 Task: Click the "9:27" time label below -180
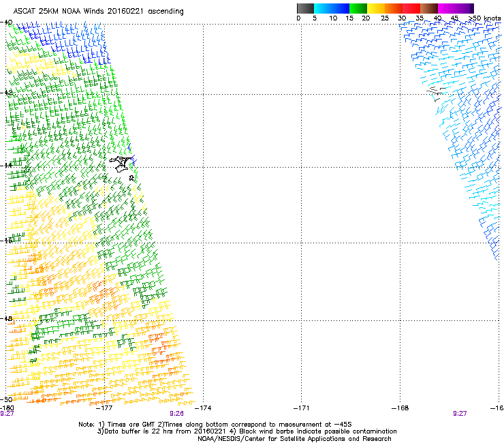point(7,414)
